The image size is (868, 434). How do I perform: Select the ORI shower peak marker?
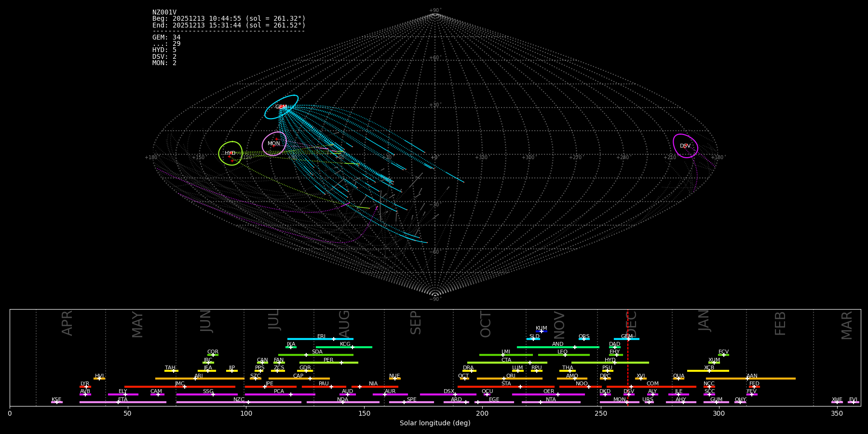point(504,379)
